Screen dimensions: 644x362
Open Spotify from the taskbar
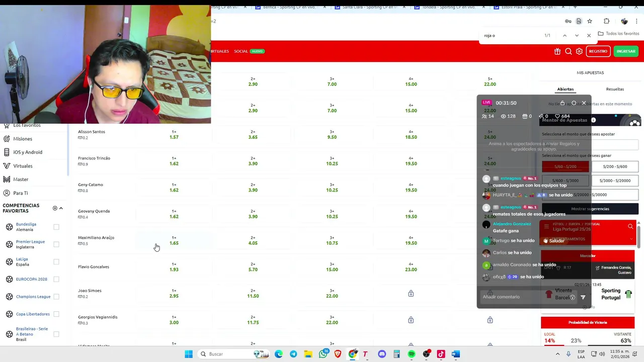click(x=412, y=354)
